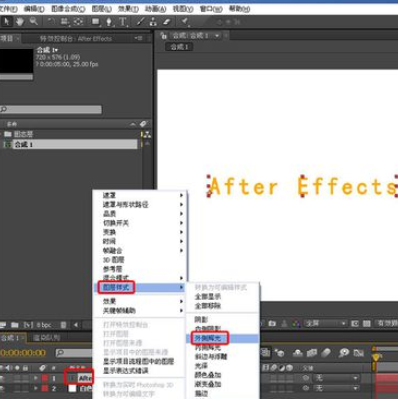
Task: Open the 动画 menu
Action: point(156,9)
